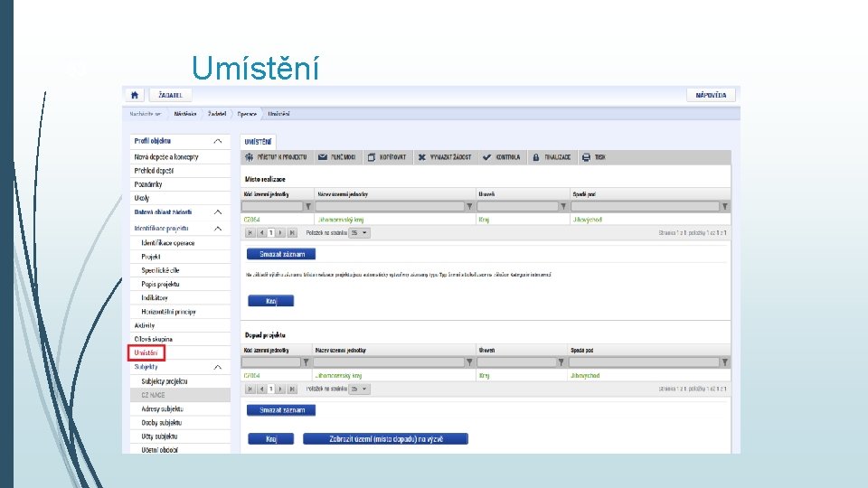Click Smazat záznam in Místo realizace
This screenshot has height=488, width=868.
coord(281,255)
